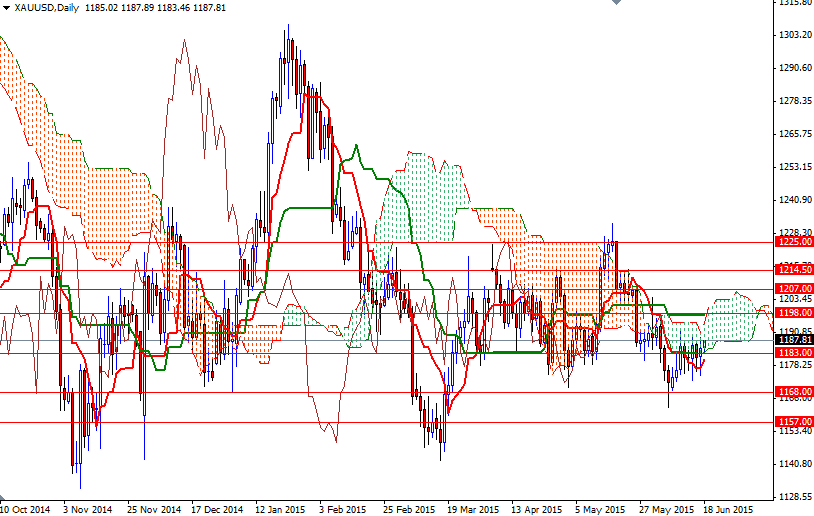Select the 1168.00 support level label
Image resolution: width=814 pixels, height=516 pixels.
coord(793,392)
